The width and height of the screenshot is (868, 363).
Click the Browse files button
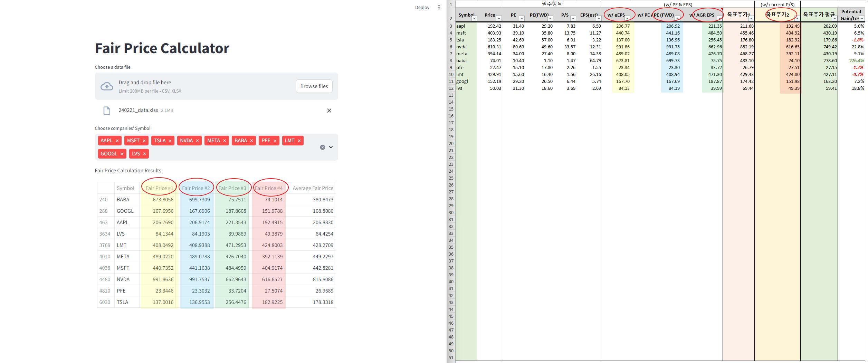(314, 86)
